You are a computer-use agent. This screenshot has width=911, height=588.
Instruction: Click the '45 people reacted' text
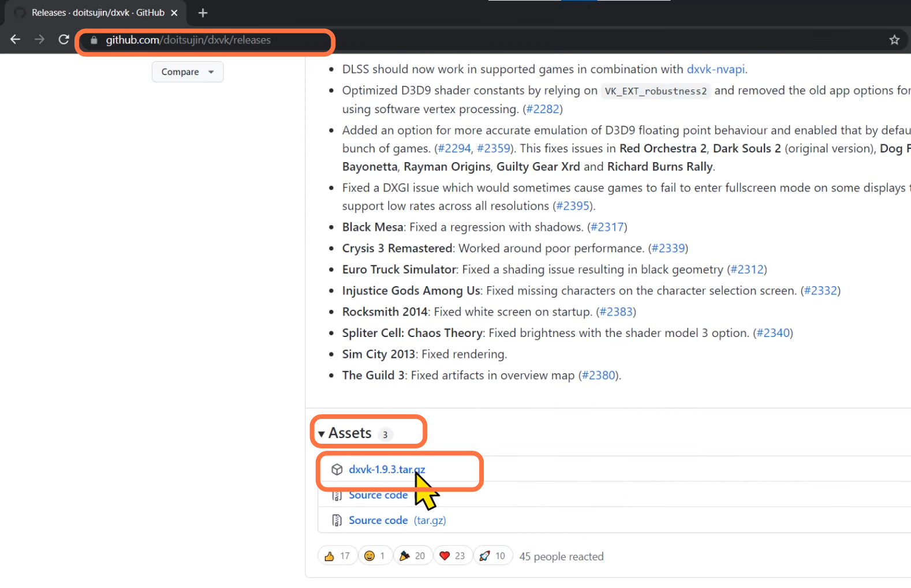561,557
